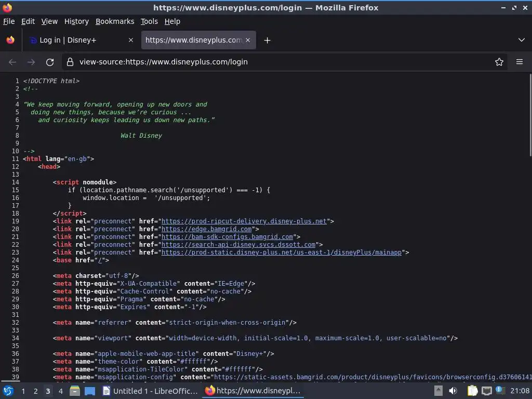The image size is (532, 399).
Task: Open the Edit menu
Action: click(28, 21)
